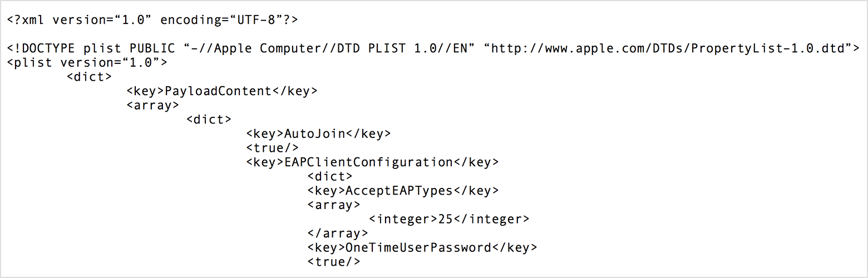
Task: Click the XML version declaration line
Action: 152,20
